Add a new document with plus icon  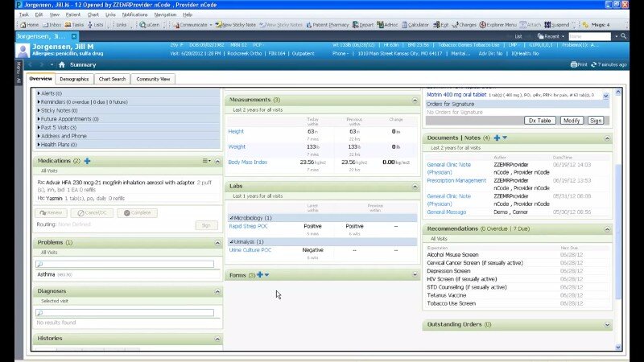tap(497, 138)
